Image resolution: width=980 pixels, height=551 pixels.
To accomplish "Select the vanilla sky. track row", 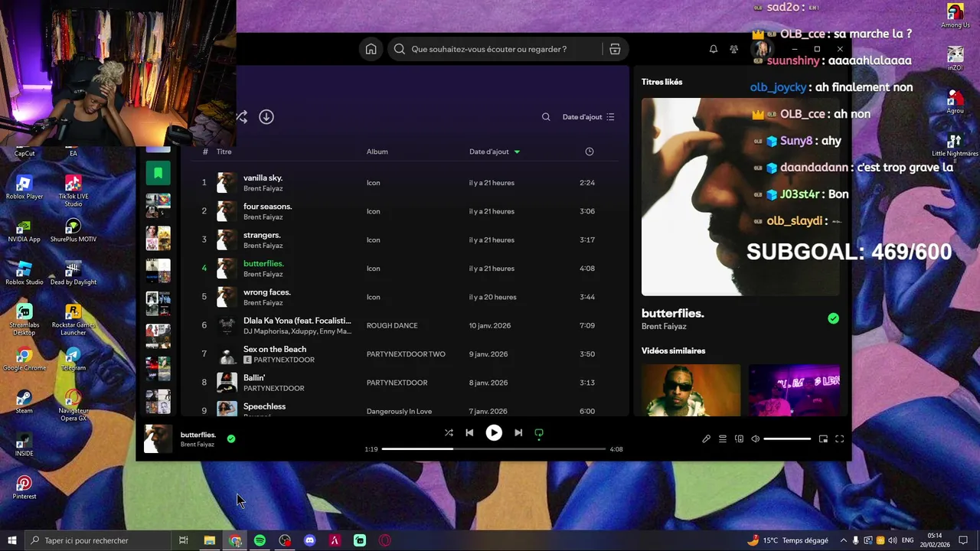I will pyautogui.click(x=404, y=183).
